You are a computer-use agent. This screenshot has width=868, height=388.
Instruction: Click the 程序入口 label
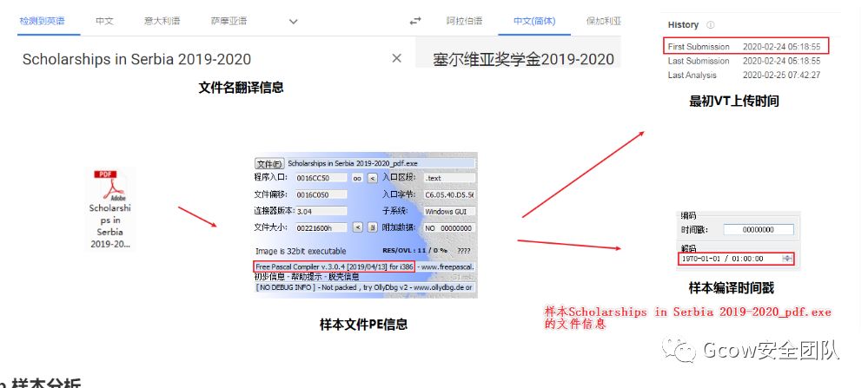pyautogui.click(x=271, y=177)
